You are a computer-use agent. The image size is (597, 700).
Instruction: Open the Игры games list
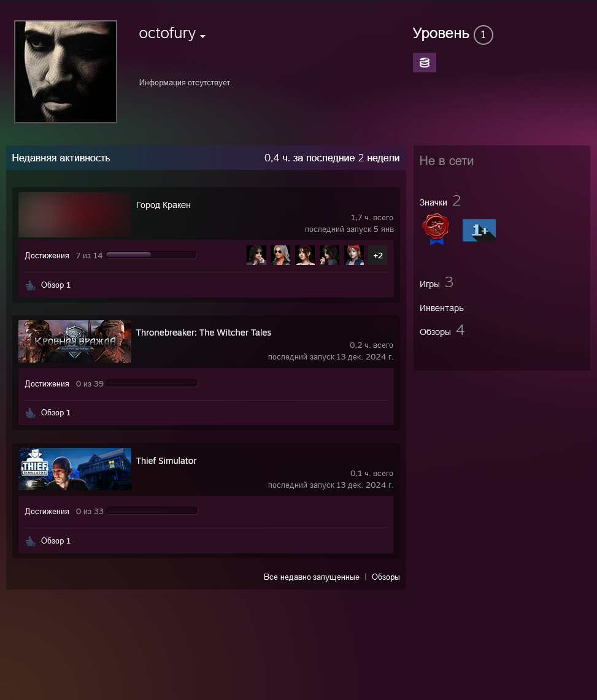pyautogui.click(x=429, y=284)
